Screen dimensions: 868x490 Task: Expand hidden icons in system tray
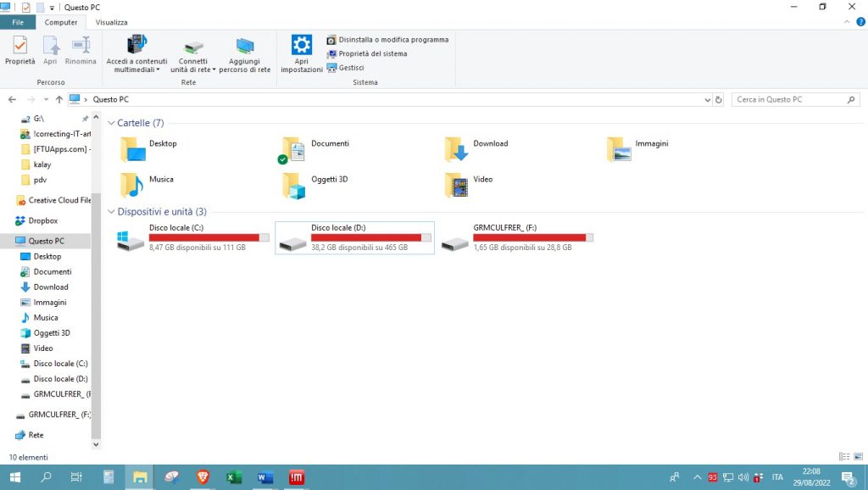pos(697,477)
